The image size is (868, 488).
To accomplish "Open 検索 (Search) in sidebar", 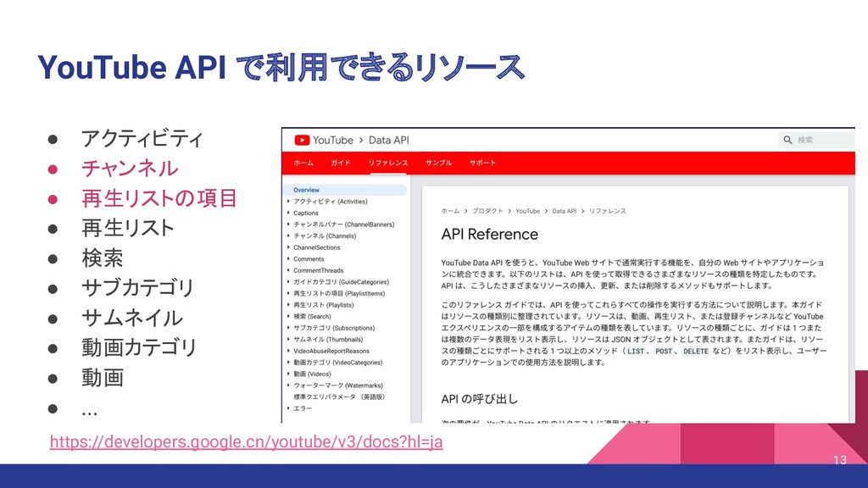I will coord(312,317).
